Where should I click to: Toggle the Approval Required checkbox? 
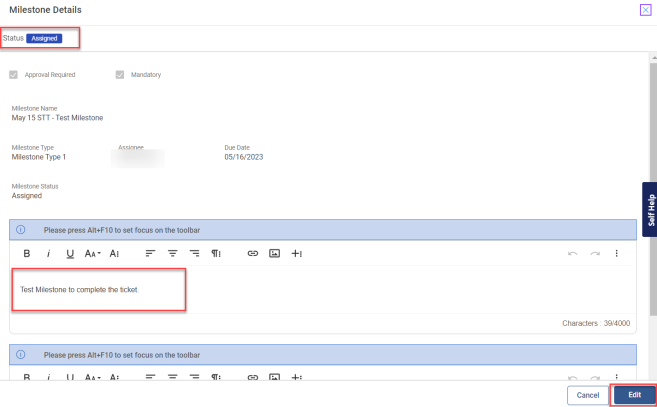tap(14, 75)
